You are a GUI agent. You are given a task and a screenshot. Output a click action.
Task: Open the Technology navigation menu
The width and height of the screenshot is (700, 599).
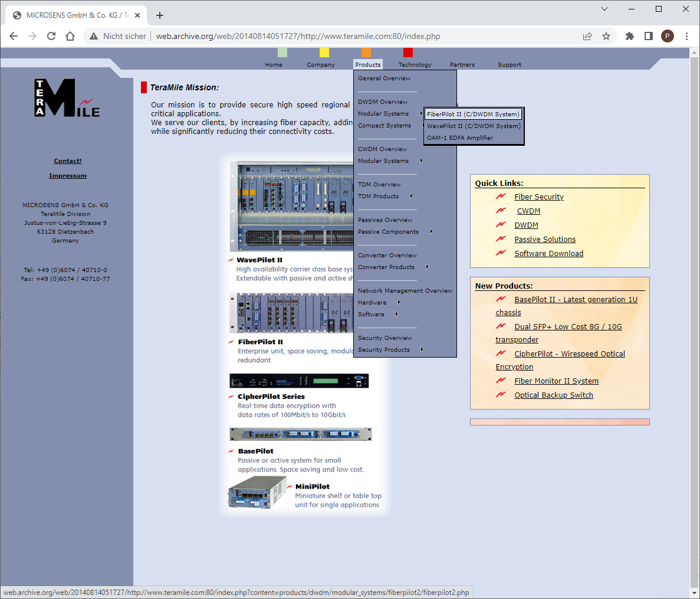click(415, 65)
